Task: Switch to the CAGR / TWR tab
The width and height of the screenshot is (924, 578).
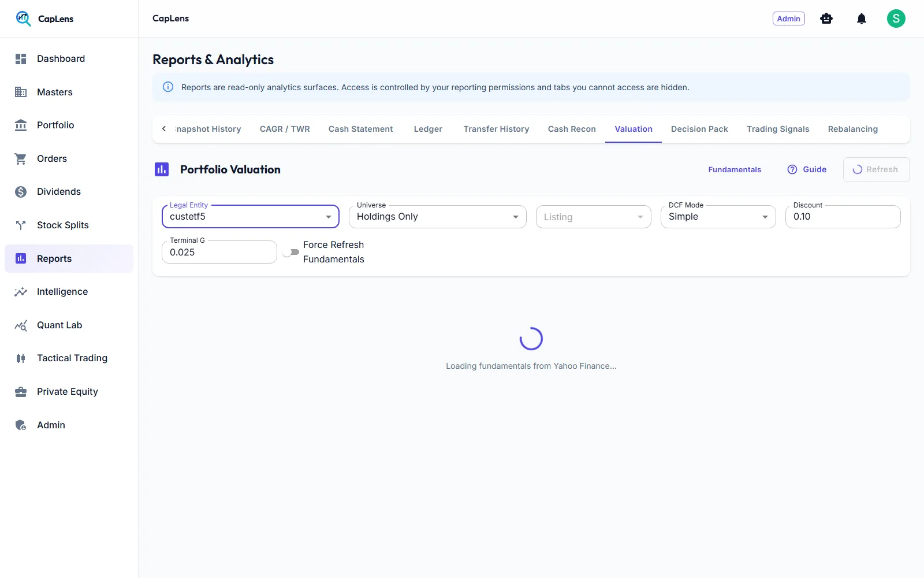Action: coord(285,129)
